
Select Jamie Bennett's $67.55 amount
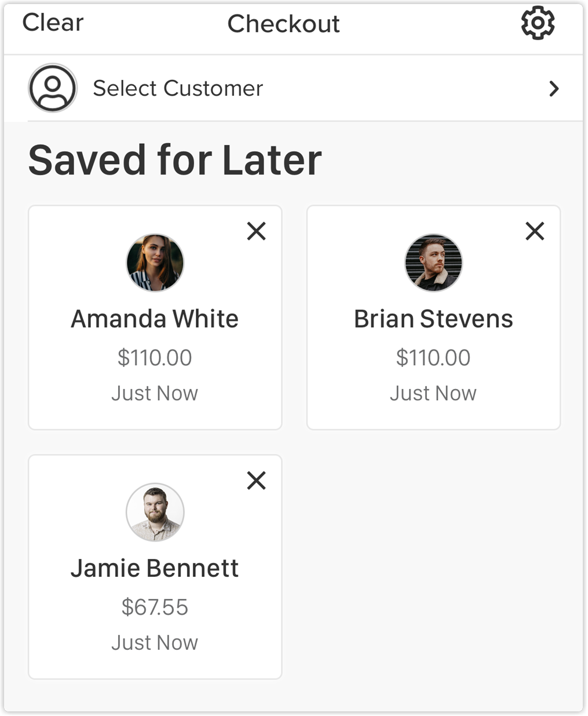point(155,607)
